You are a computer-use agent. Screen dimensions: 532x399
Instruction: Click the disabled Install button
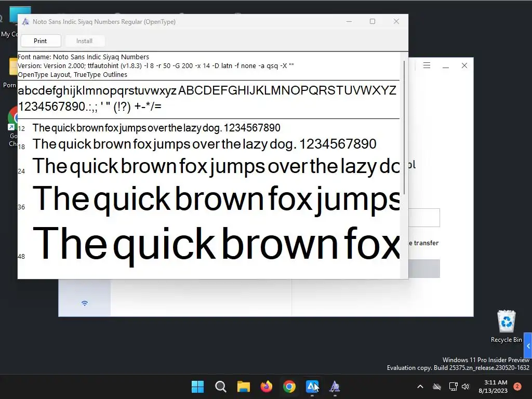click(85, 41)
